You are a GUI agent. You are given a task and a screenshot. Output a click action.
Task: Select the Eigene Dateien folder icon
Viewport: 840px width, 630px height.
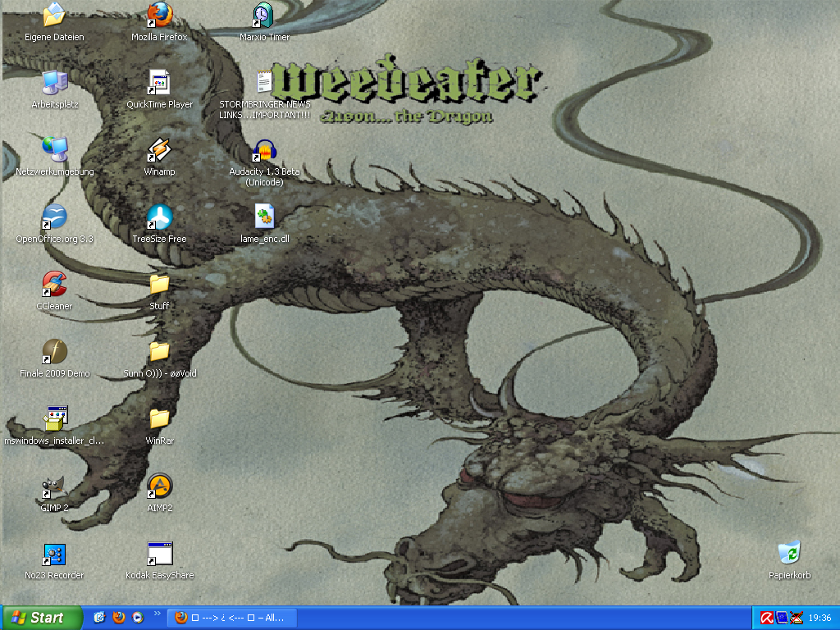point(54,15)
